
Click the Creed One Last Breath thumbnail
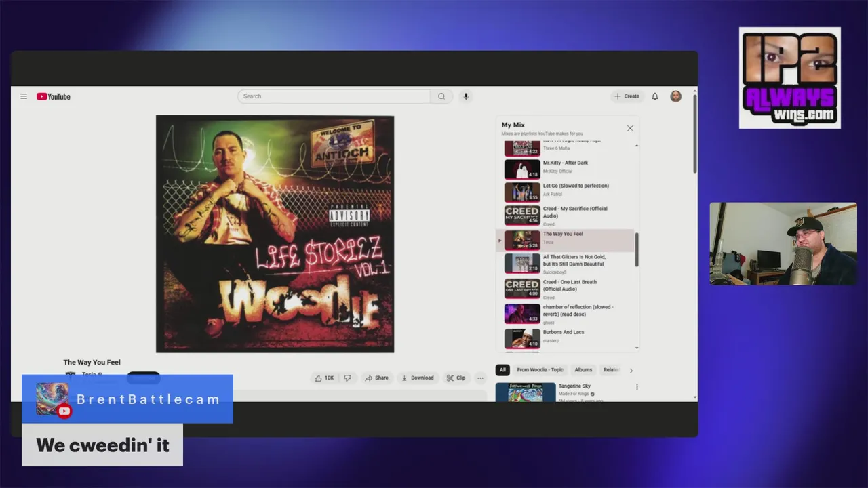(522, 289)
